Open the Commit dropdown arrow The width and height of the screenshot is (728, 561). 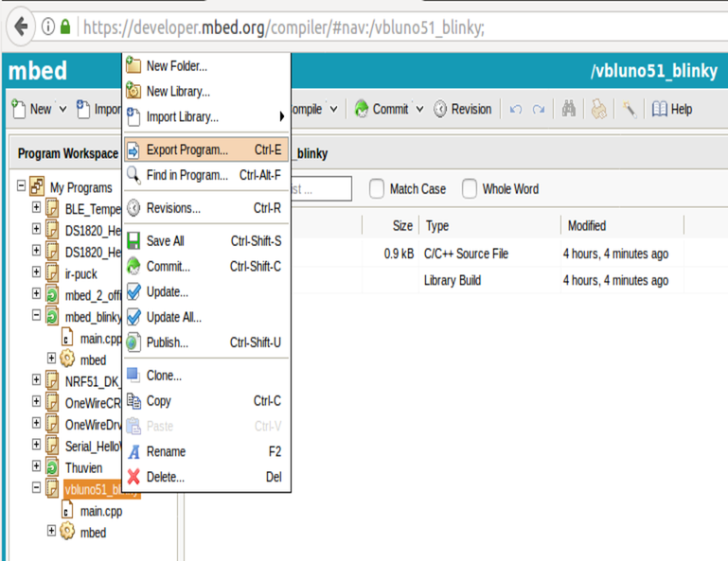419,109
